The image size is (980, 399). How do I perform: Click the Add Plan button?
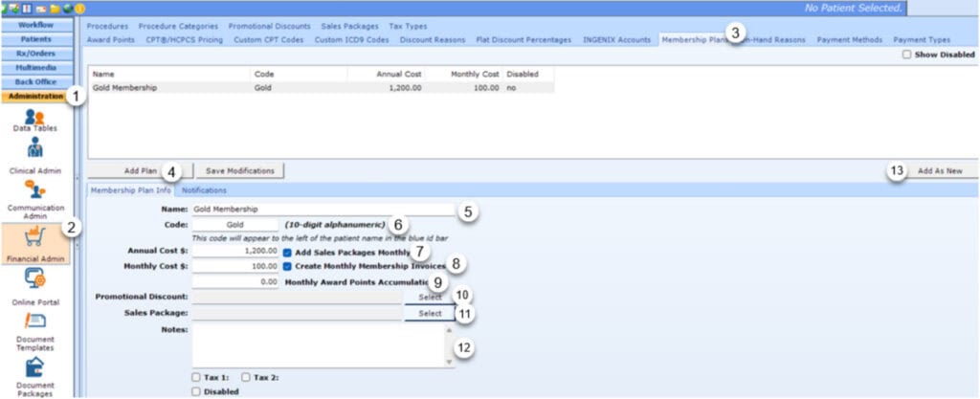[140, 170]
